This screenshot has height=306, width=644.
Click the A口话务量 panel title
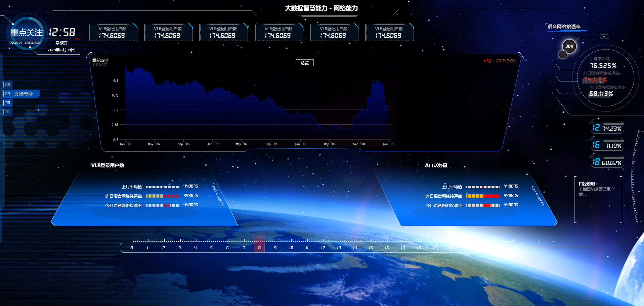point(436,165)
